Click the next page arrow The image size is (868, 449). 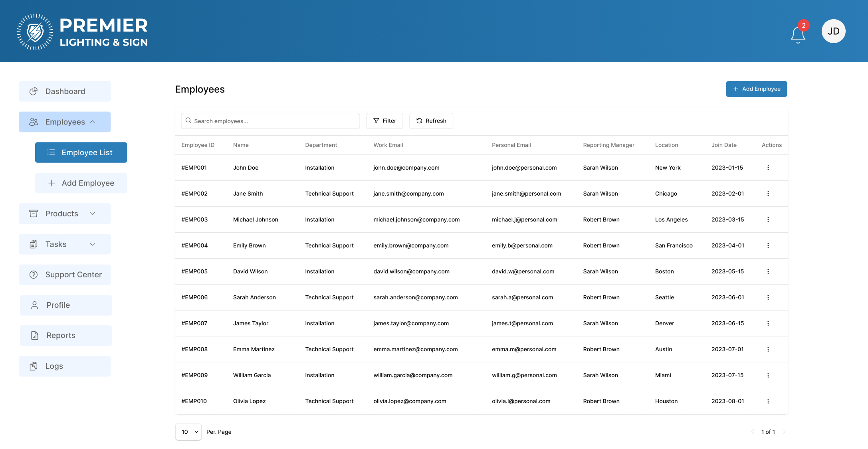pos(784,432)
